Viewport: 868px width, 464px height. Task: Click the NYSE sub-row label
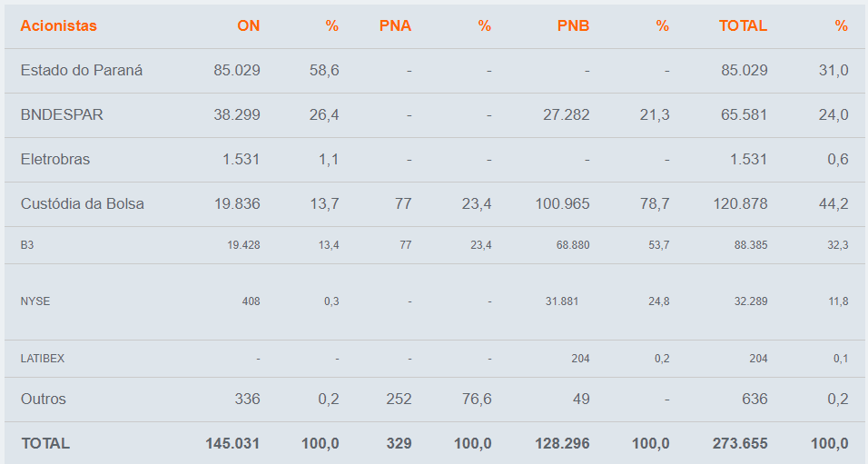(x=35, y=301)
